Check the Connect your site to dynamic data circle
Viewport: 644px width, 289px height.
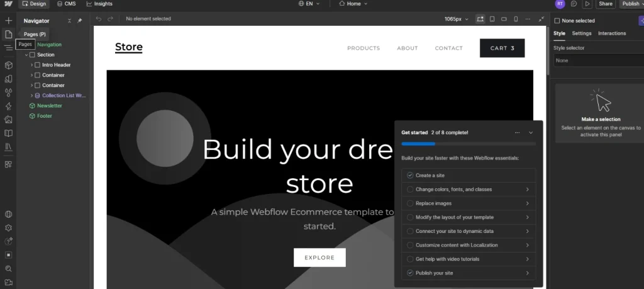click(x=410, y=231)
